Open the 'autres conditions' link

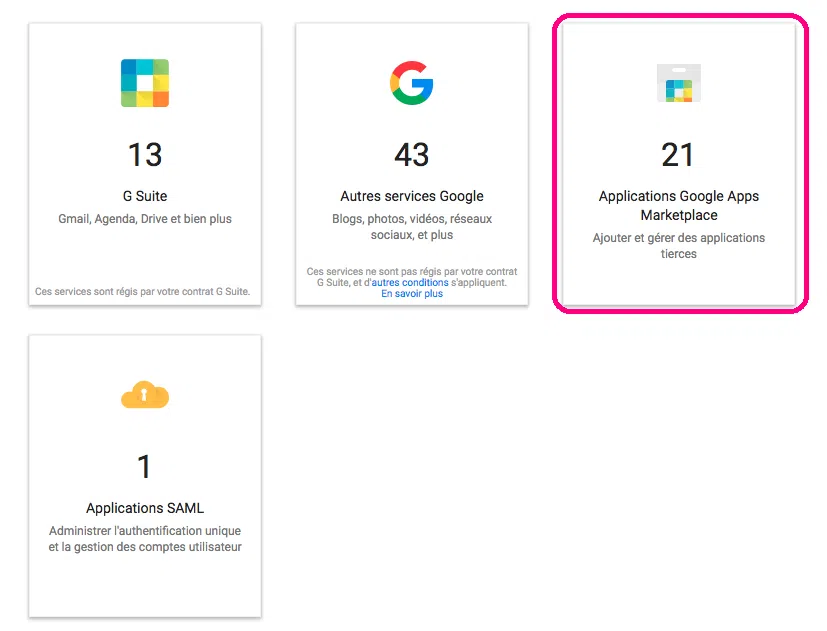point(410,283)
